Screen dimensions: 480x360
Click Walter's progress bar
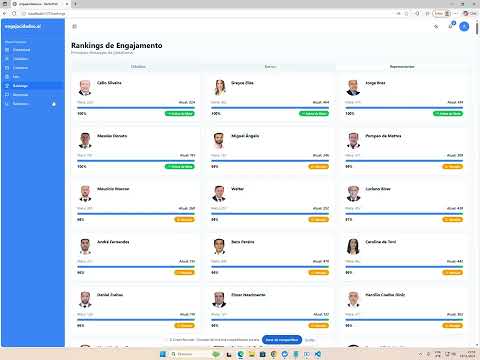[x=270, y=214]
